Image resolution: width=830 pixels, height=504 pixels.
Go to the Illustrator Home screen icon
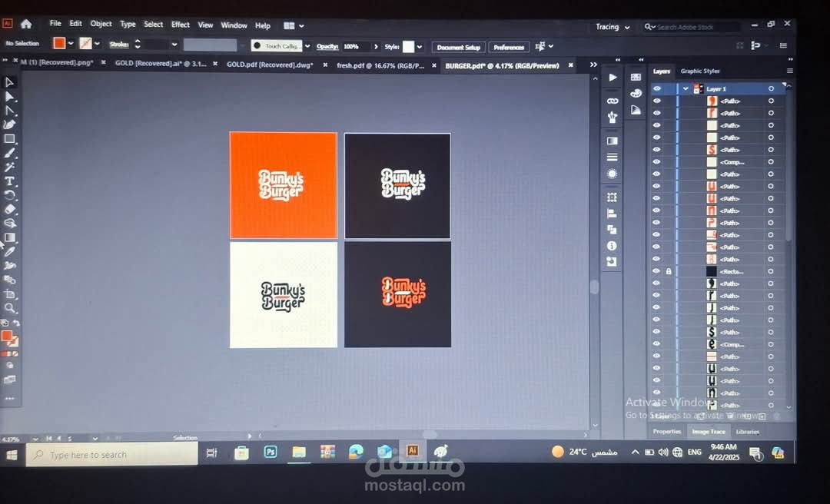point(26,24)
